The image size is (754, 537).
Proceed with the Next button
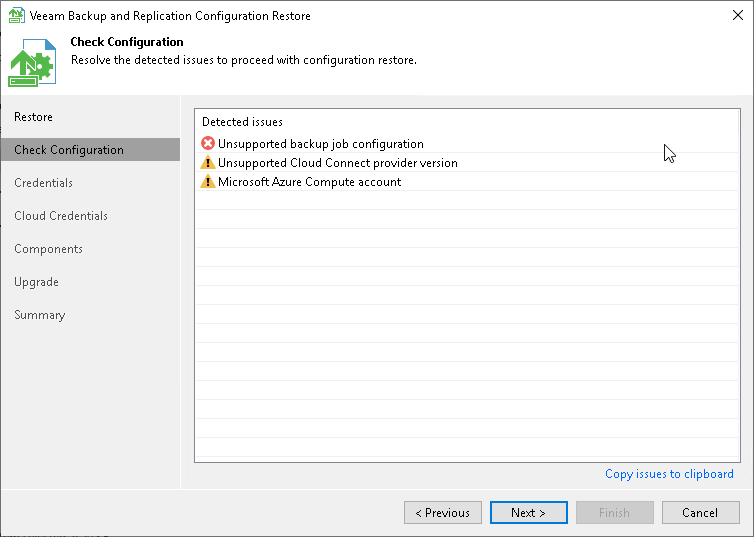[528, 512]
